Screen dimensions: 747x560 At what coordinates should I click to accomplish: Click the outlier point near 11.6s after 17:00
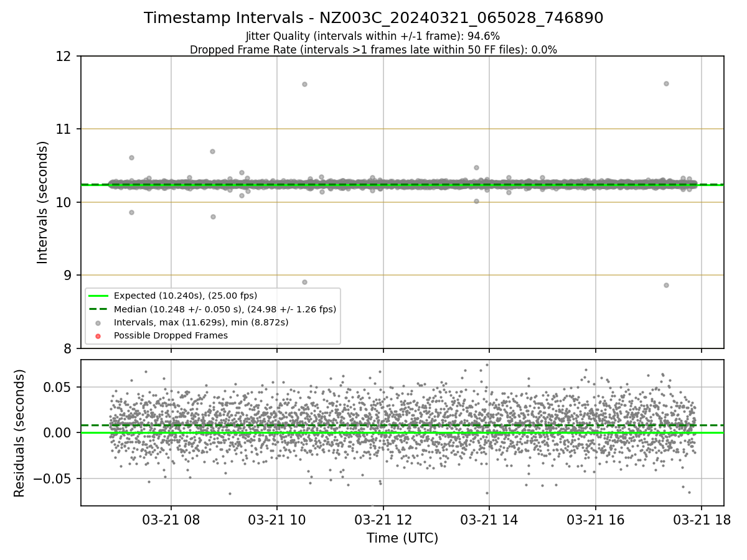666,83
